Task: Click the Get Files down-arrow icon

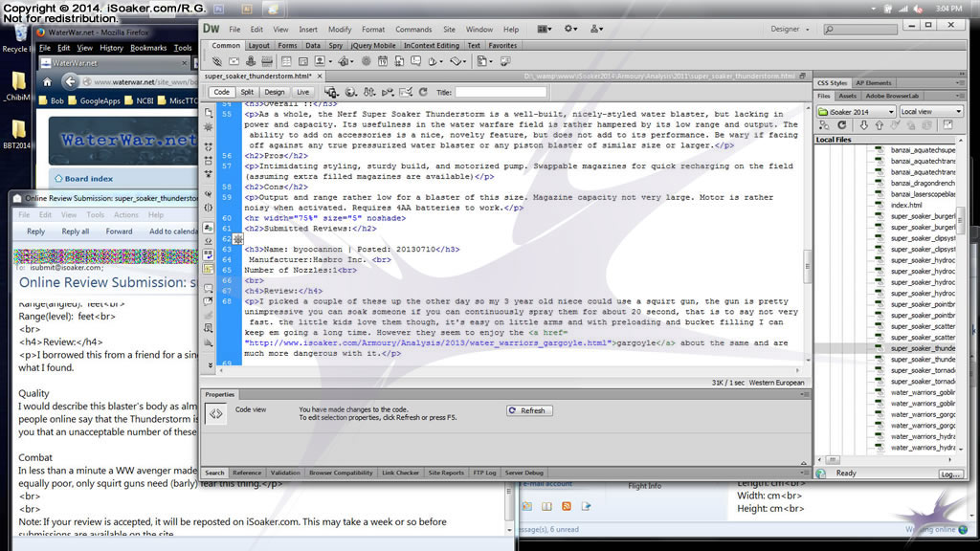Action: point(863,125)
